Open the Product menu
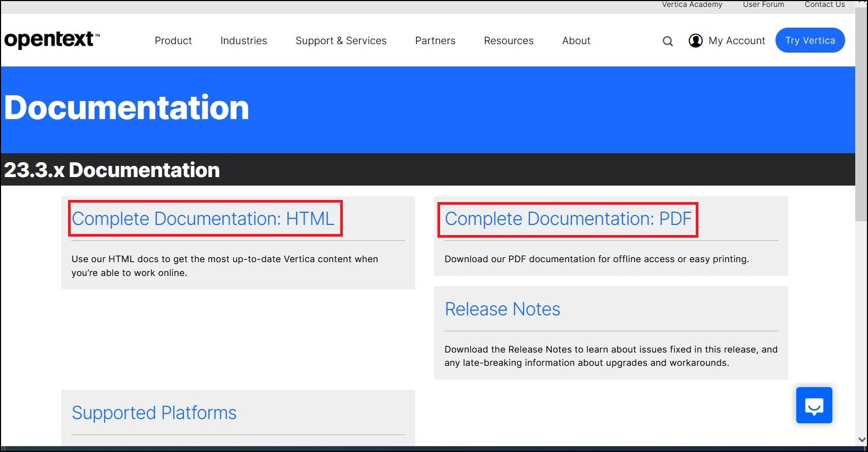868x452 pixels. pos(173,40)
